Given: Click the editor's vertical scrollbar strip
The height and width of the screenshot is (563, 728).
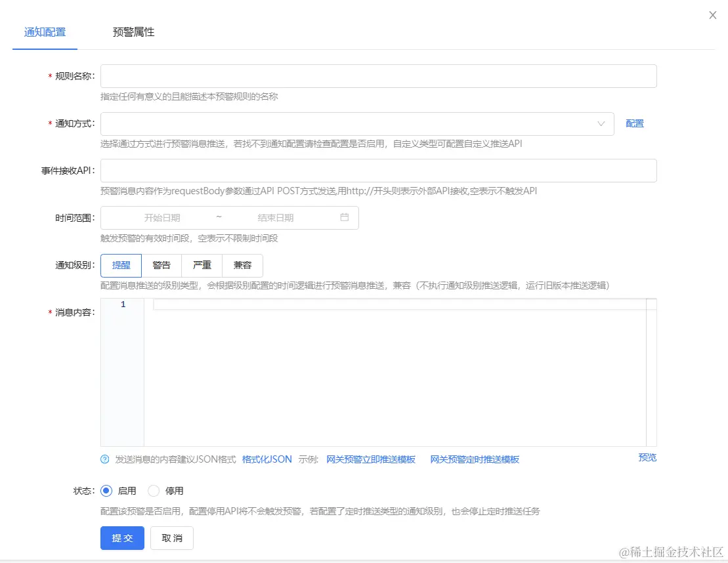Looking at the screenshot, I should [651, 372].
